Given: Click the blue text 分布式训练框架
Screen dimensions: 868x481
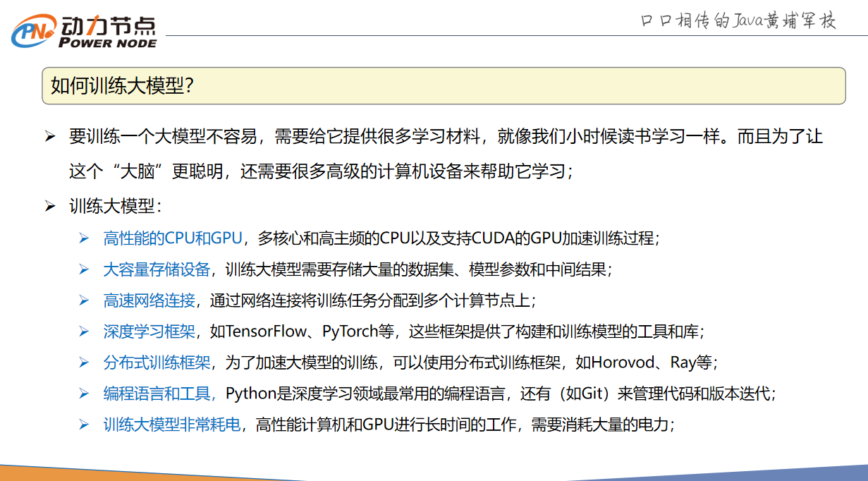Looking at the screenshot, I should [x=157, y=363].
